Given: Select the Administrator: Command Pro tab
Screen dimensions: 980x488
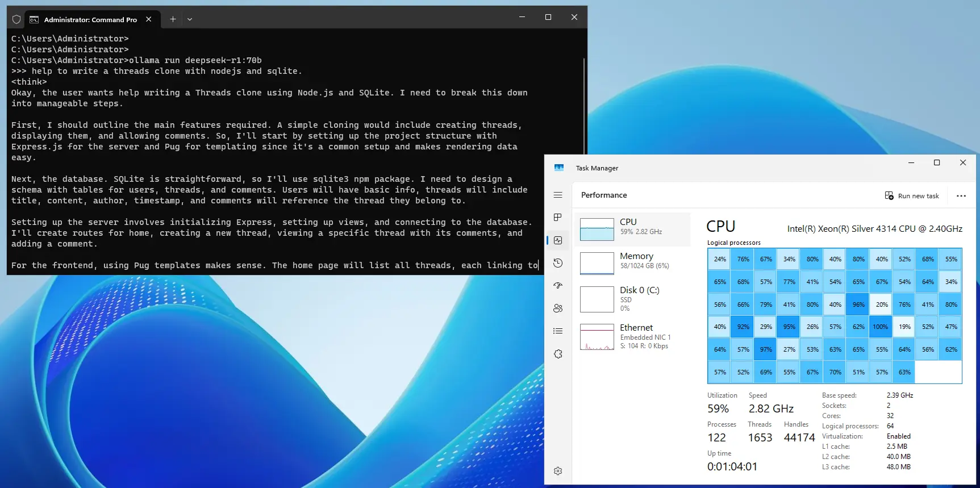Looking at the screenshot, I should point(90,19).
